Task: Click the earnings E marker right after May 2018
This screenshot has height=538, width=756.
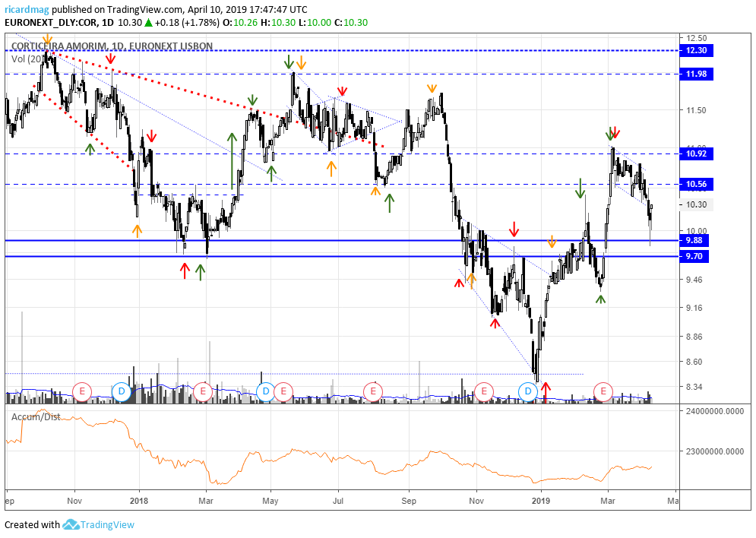Action: [283, 391]
